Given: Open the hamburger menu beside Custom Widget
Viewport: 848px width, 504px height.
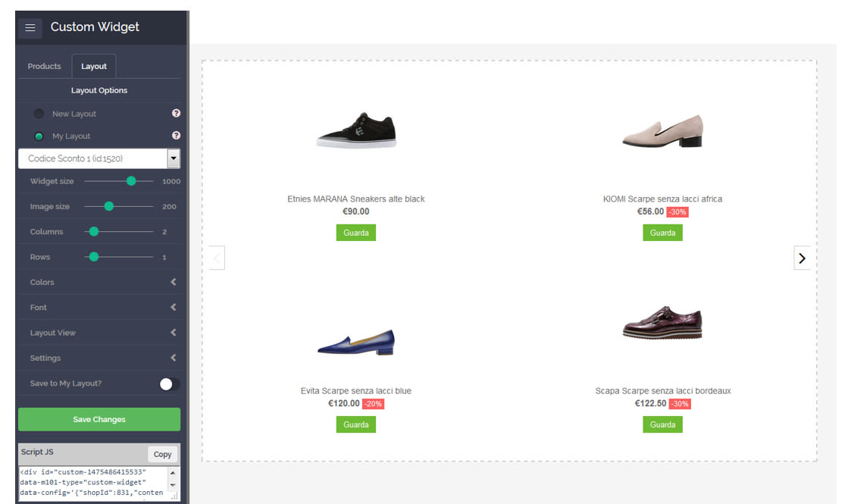Looking at the screenshot, I should coord(30,27).
